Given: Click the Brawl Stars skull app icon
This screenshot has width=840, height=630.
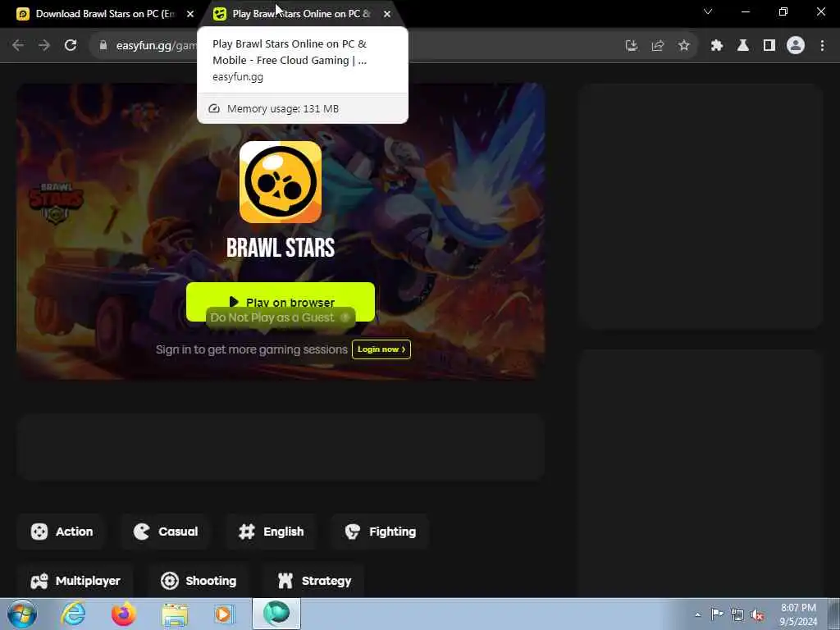Looking at the screenshot, I should click(x=281, y=181).
